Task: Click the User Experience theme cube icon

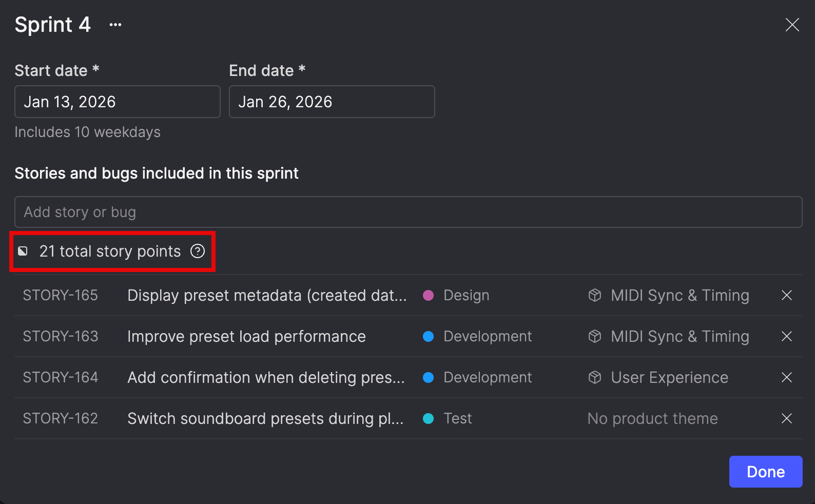Action: (x=595, y=377)
